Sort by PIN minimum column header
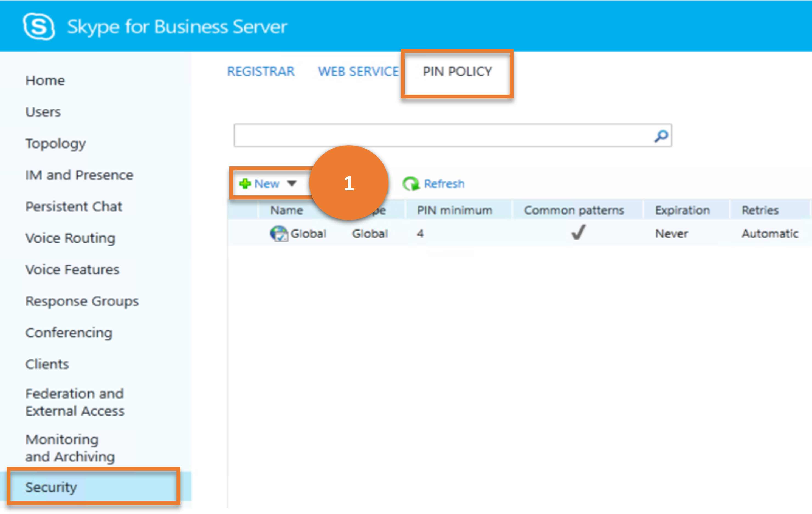812x514 pixels. (x=454, y=210)
